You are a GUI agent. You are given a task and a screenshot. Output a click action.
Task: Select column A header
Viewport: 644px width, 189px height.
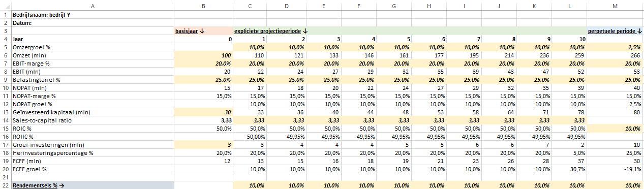click(x=93, y=6)
